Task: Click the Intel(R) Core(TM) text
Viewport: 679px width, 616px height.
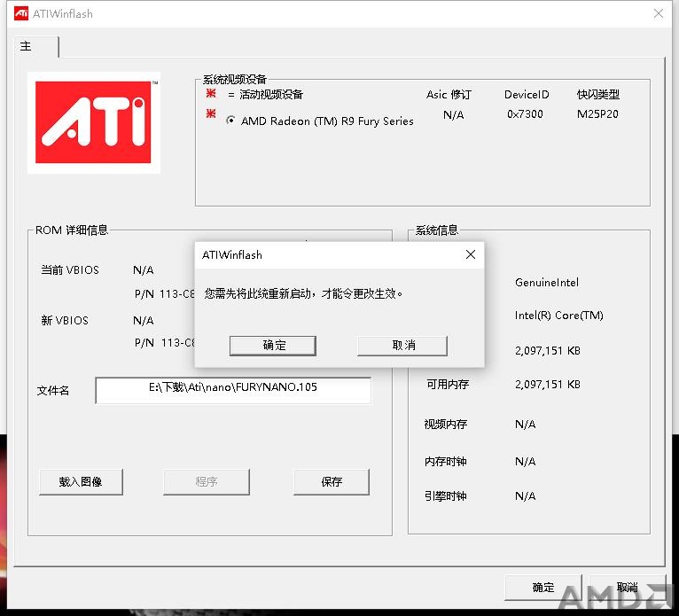Action: click(559, 316)
